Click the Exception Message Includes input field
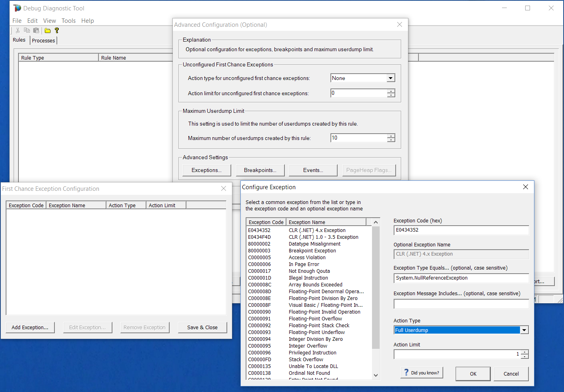 tap(461, 304)
